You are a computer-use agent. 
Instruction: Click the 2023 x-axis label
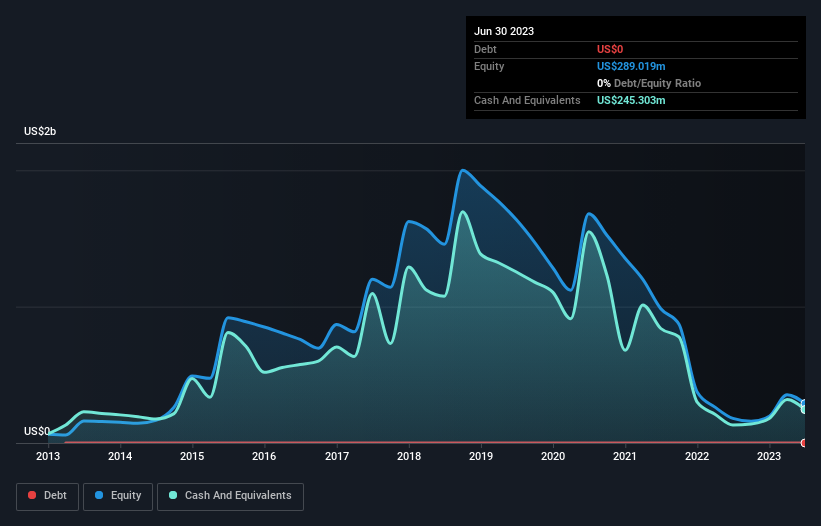tap(769, 456)
